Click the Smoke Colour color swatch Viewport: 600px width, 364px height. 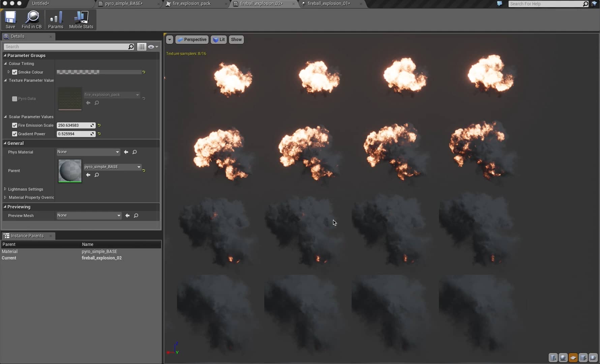click(99, 72)
